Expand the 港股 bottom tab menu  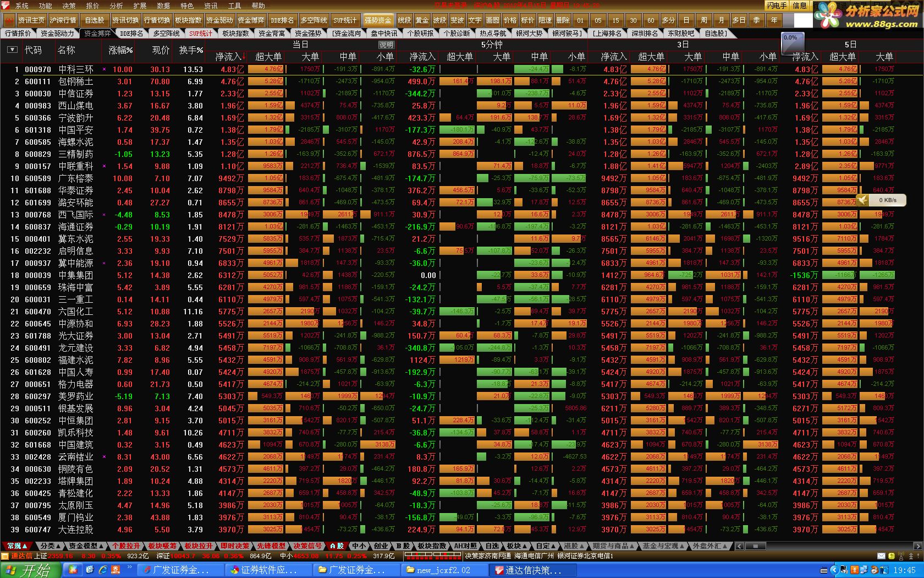(x=574, y=546)
